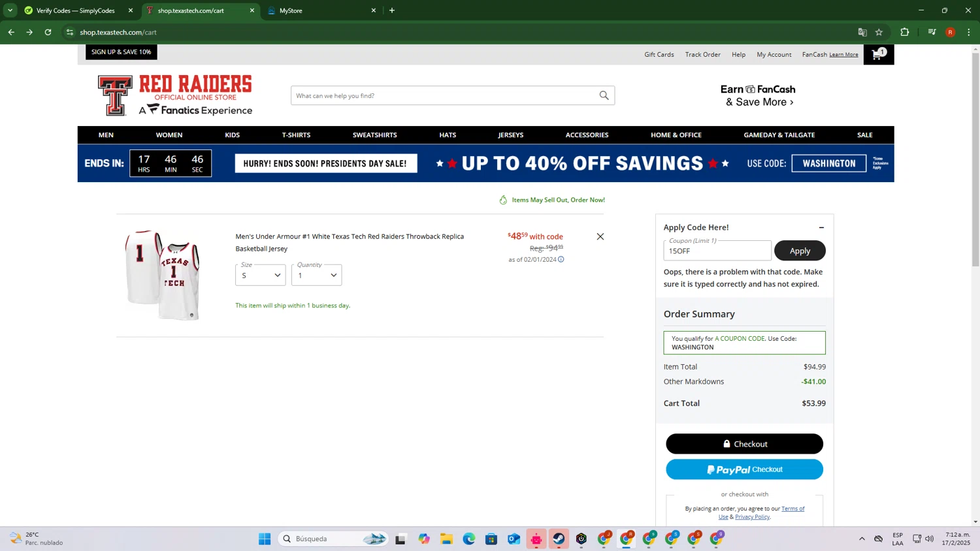
Task: Open the KIDS menu
Action: pos(233,135)
